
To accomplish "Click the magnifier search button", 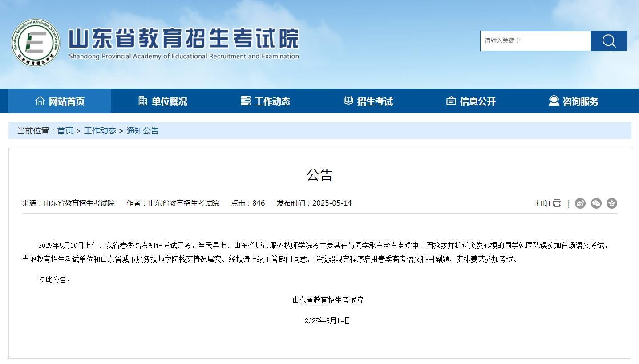I will click(608, 41).
